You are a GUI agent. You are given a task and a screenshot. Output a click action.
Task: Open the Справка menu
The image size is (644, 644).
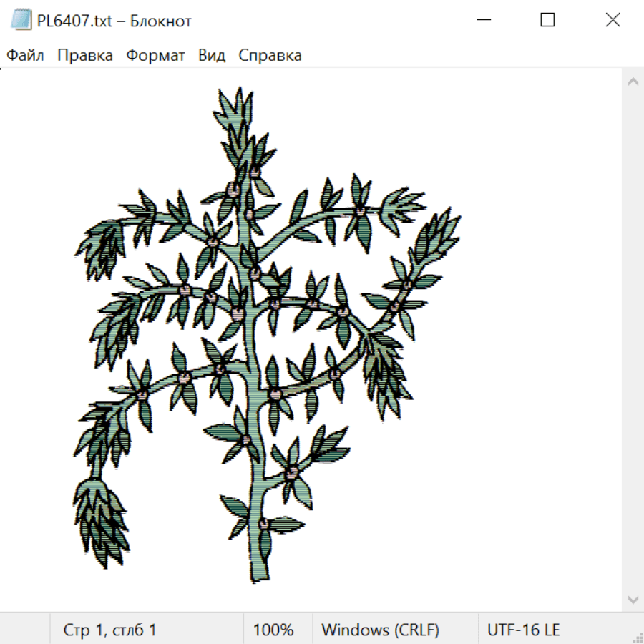(270, 55)
